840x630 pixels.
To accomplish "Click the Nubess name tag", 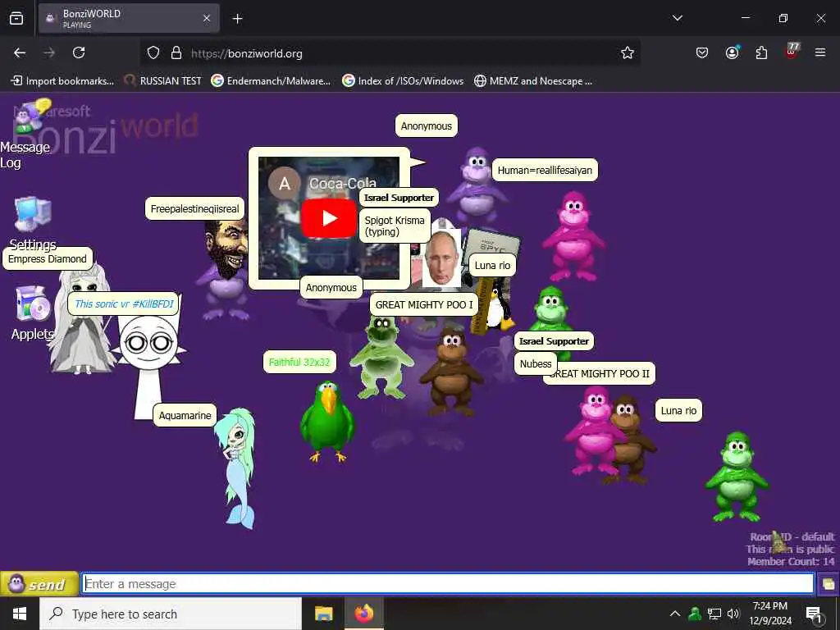I will (x=535, y=363).
